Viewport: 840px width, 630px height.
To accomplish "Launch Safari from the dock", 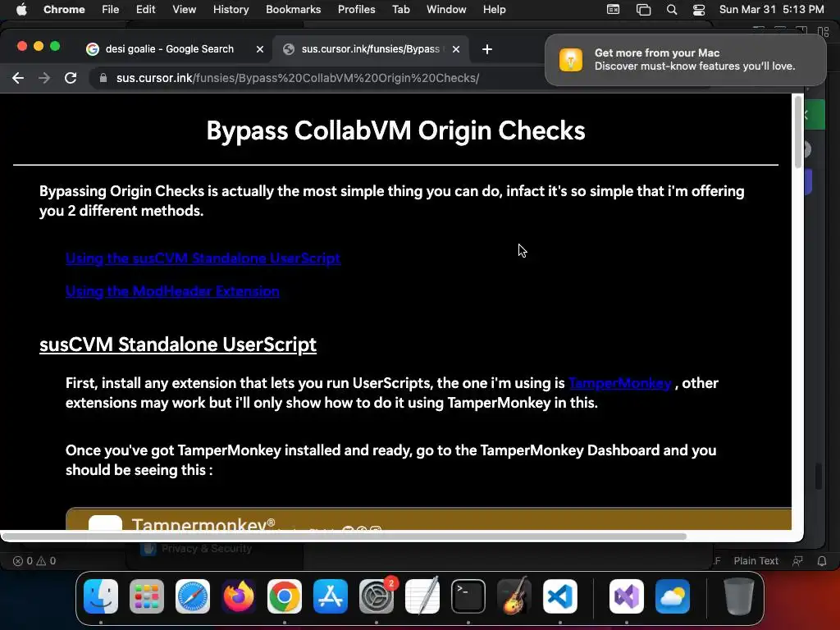I will (x=193, y=596).
